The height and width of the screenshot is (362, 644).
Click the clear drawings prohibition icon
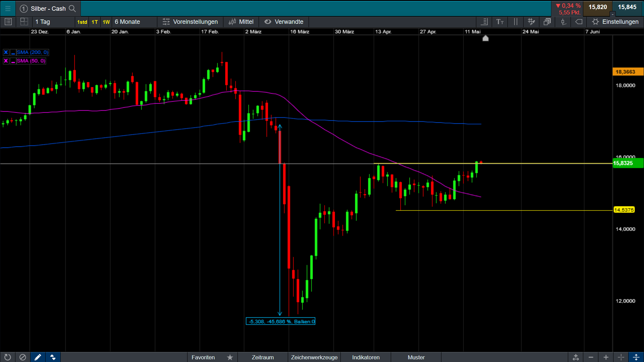pyautogui.click(x=22, y=357)
